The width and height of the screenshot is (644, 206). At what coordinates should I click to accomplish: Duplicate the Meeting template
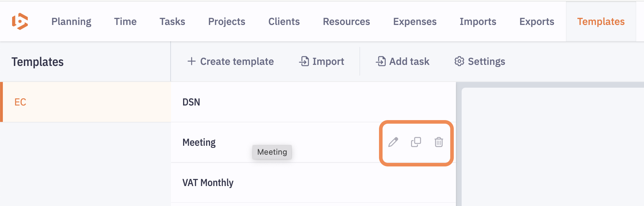coord(416,142)
